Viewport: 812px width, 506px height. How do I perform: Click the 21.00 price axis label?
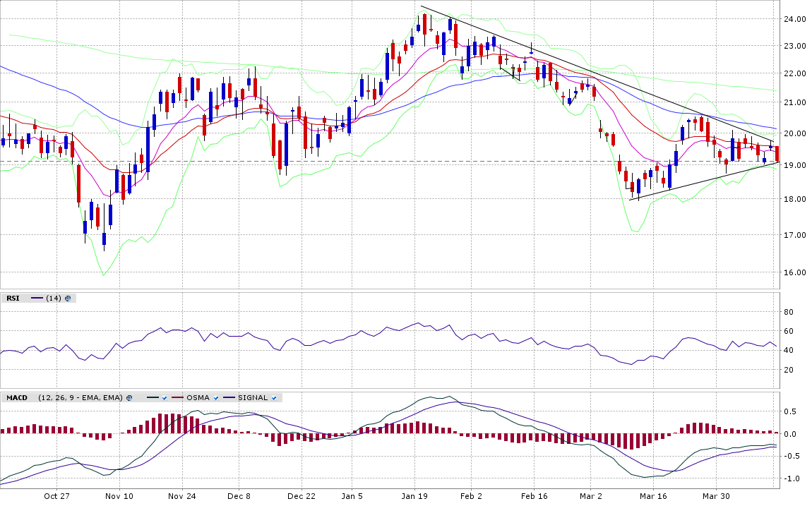pos(796,102)
